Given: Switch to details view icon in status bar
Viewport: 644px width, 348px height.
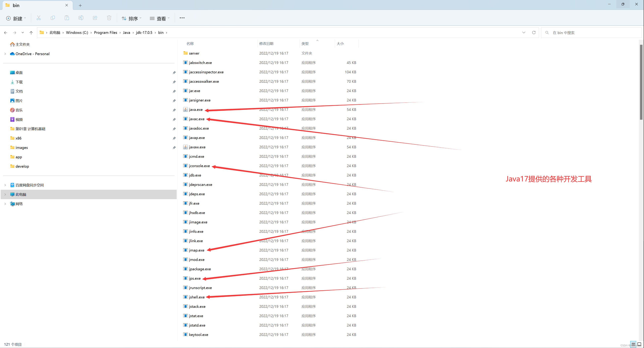Looking at the screenshot, I should click(633, 344).
